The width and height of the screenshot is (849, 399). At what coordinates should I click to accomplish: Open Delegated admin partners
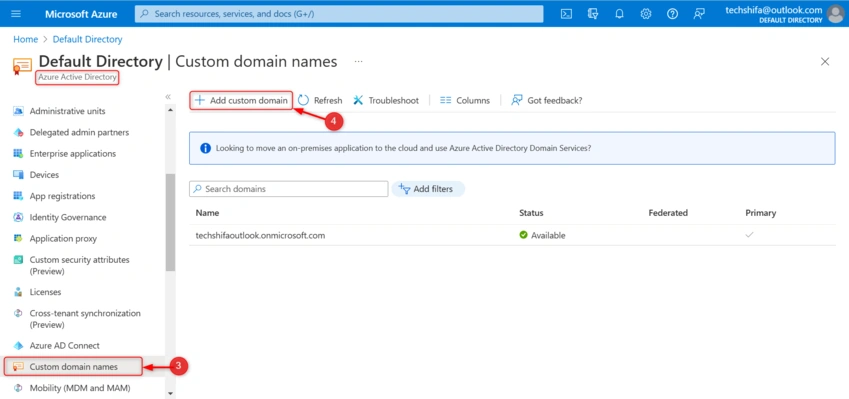(x=79, y=132)
